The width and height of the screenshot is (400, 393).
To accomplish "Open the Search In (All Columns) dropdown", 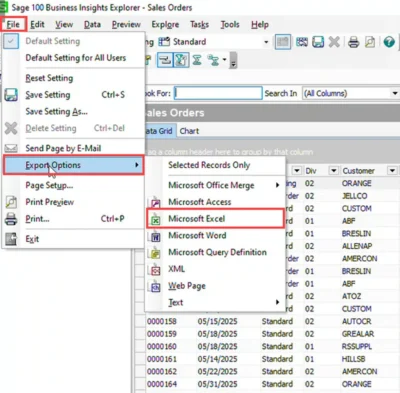I will [x=395, y=93].
